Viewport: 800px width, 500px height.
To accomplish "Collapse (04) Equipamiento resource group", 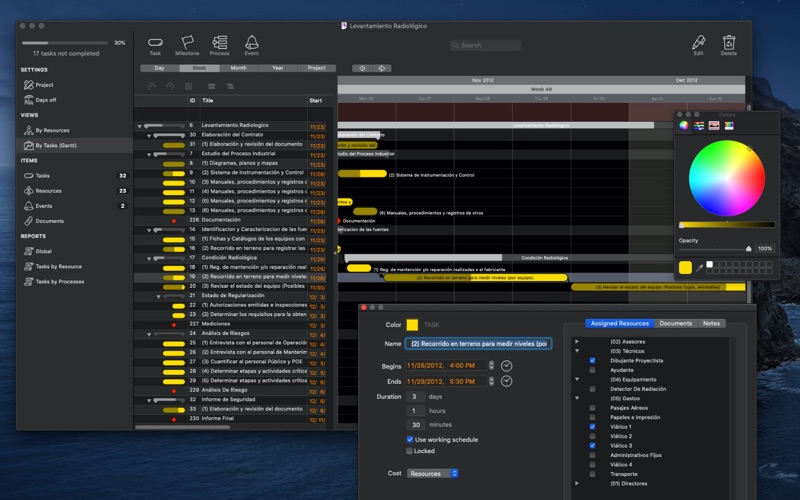I will (577, 379).
